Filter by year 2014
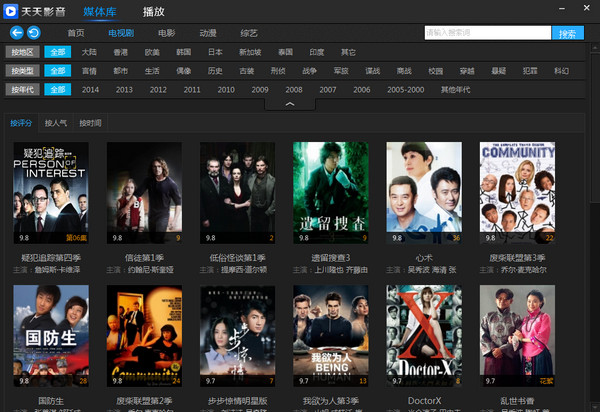 90,90
